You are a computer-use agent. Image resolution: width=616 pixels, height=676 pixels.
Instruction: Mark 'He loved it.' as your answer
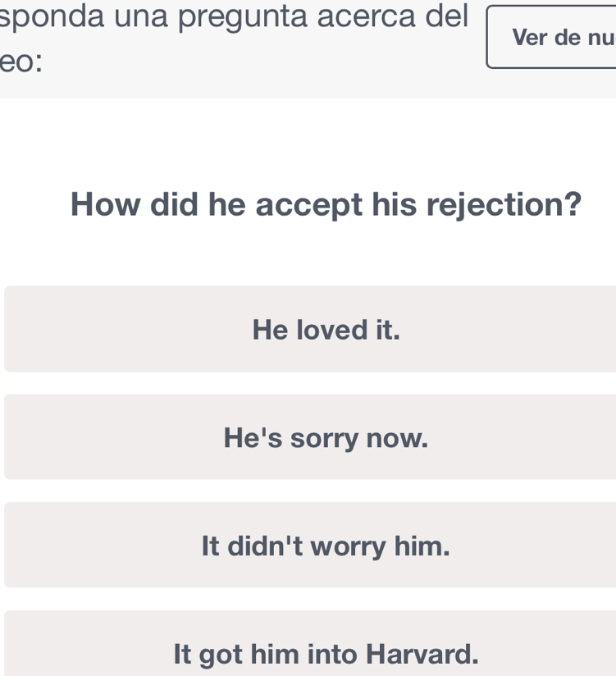coord(326,329)
